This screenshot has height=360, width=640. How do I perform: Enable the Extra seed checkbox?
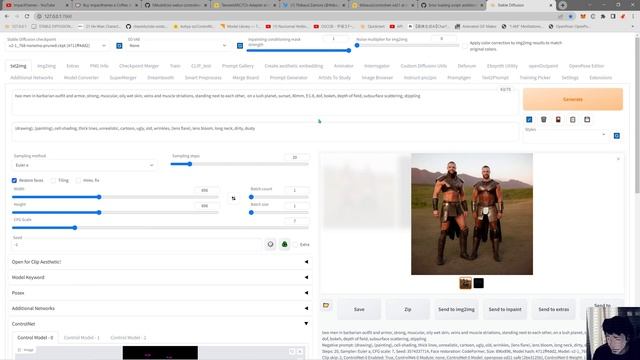click(x=295, y=244)
